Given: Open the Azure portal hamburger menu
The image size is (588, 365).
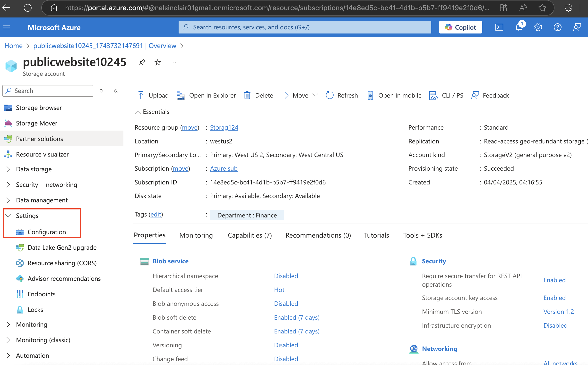Looking at the screenshot, I should [7, 27].
